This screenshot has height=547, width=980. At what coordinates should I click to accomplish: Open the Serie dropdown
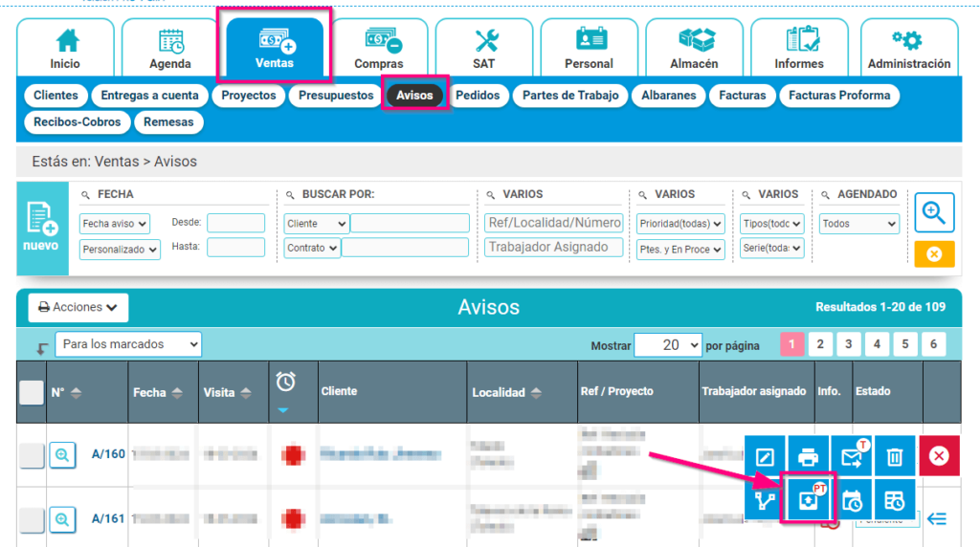(x=772, y=248)
